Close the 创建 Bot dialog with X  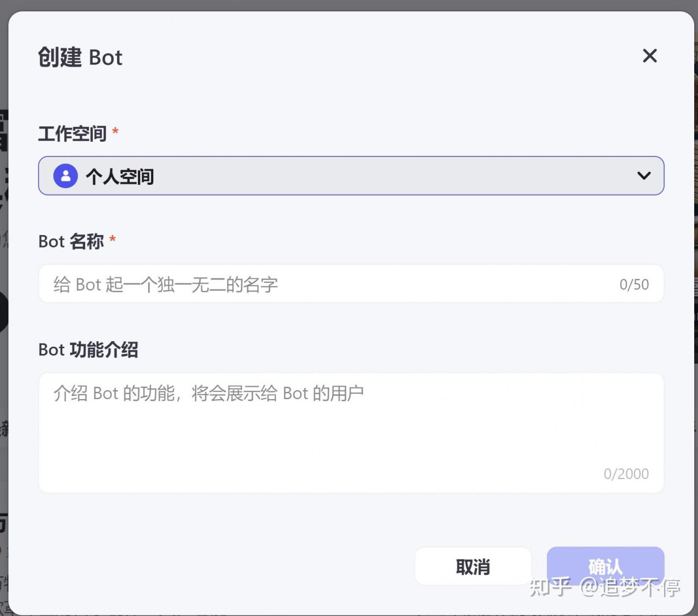pyautogui.click(x=649, y=56)
